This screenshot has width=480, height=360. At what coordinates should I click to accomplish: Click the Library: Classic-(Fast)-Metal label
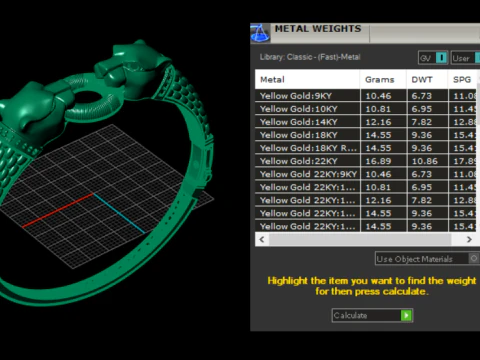tap(310, 57)
